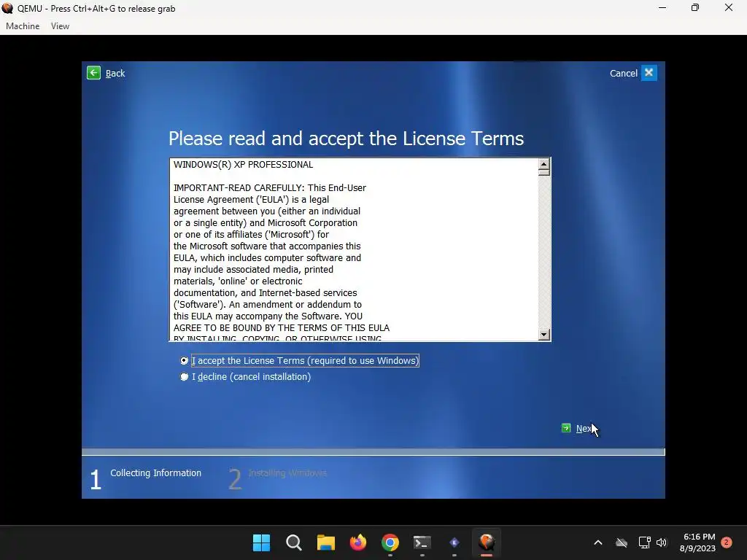Open taskbar Search

pos(293,542)
